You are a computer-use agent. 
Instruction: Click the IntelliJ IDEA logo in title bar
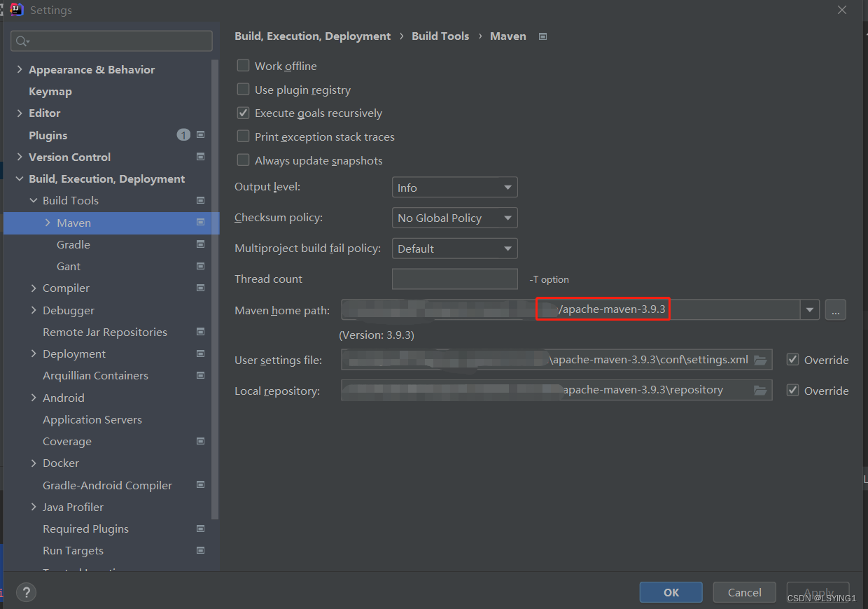(x=17, y=10)
